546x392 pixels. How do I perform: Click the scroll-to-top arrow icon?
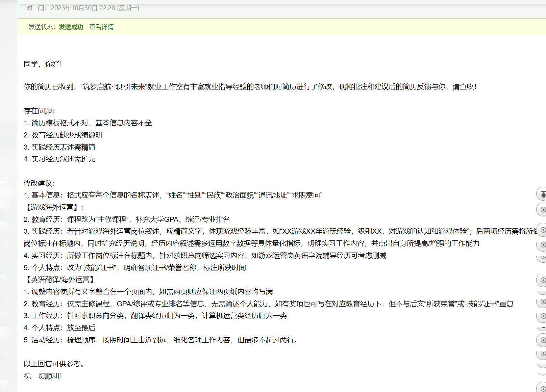[x=543, y=194]
